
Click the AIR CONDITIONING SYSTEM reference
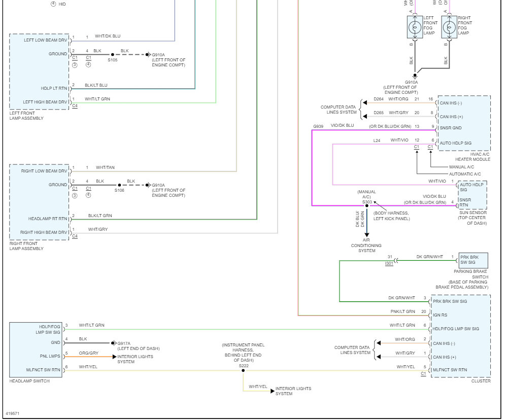pos(366,245)
